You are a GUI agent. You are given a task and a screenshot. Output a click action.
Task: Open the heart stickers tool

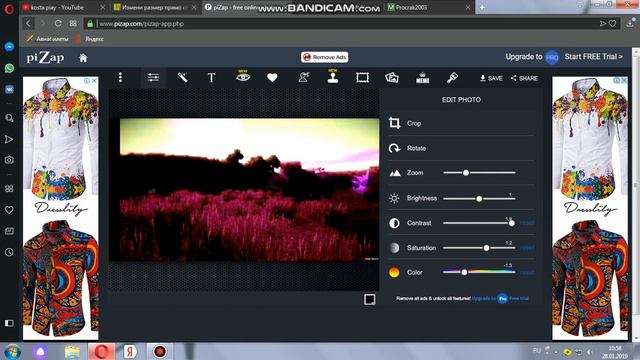click(x=272, y=78)
